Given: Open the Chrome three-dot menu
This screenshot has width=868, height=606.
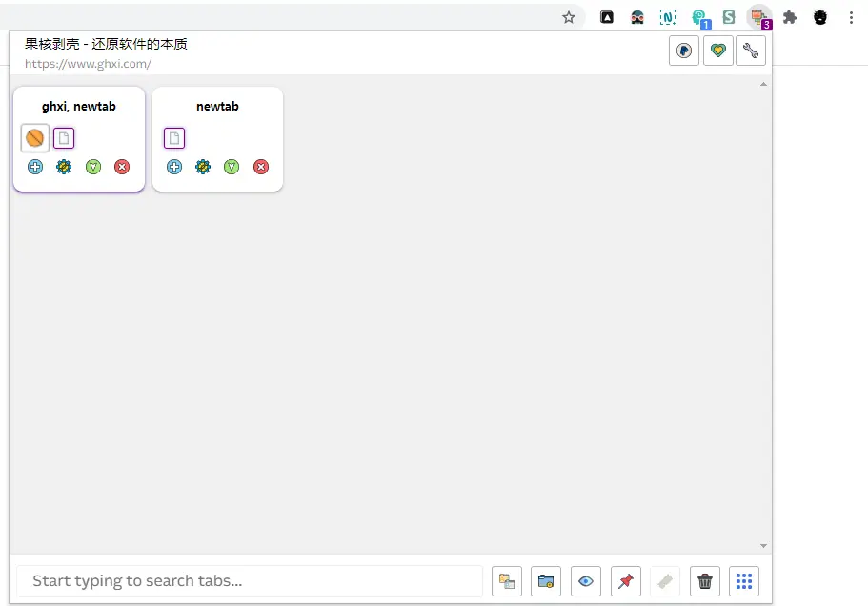Looking at the screenshot, I should coord(851,17).
